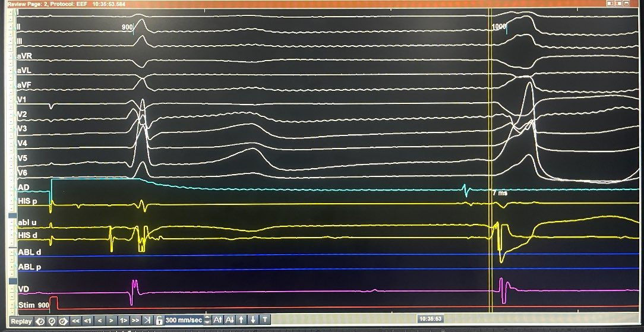Select the ABL d channel label
This screenshot has height=332, width=644.
pos(29,252)
